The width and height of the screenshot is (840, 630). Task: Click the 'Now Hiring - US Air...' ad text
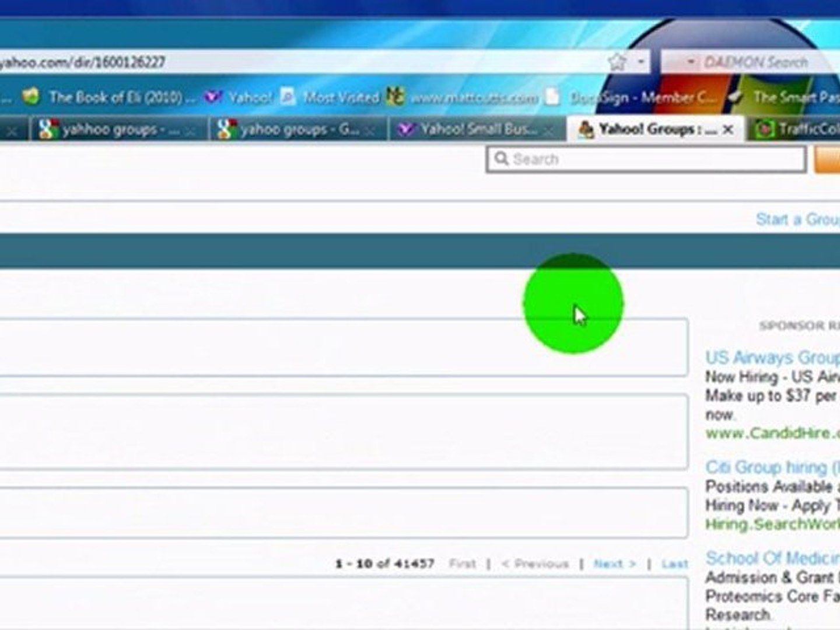click(x=772, y=377)
